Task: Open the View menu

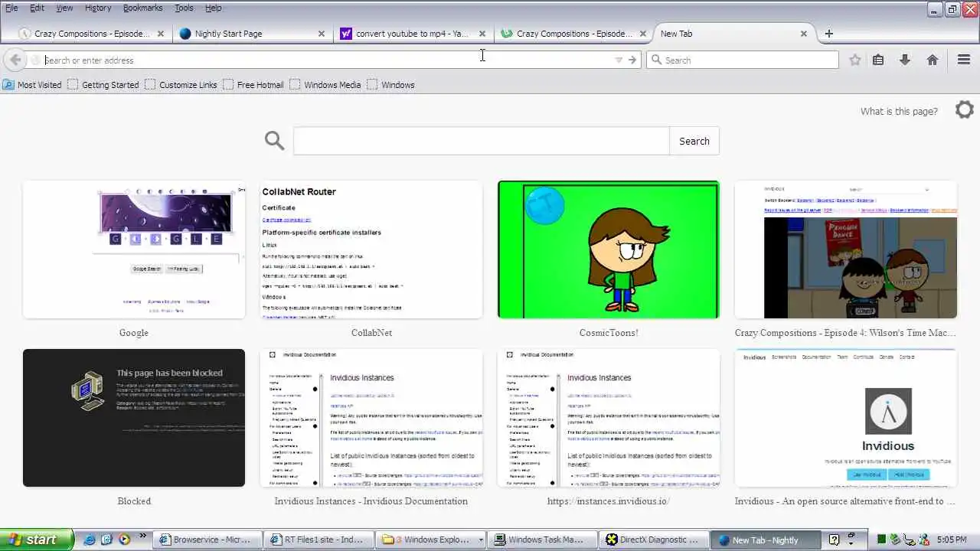Action: (x=64, y=8)
